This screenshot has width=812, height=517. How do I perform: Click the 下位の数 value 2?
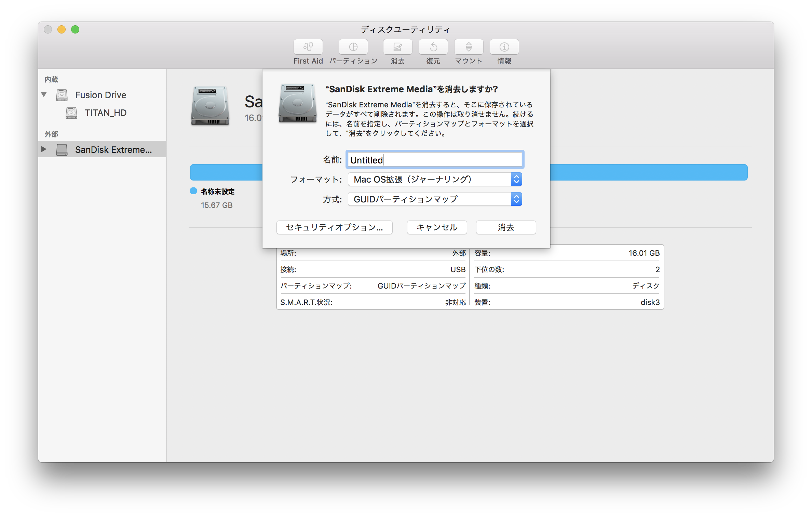click(x=658, y=269)
